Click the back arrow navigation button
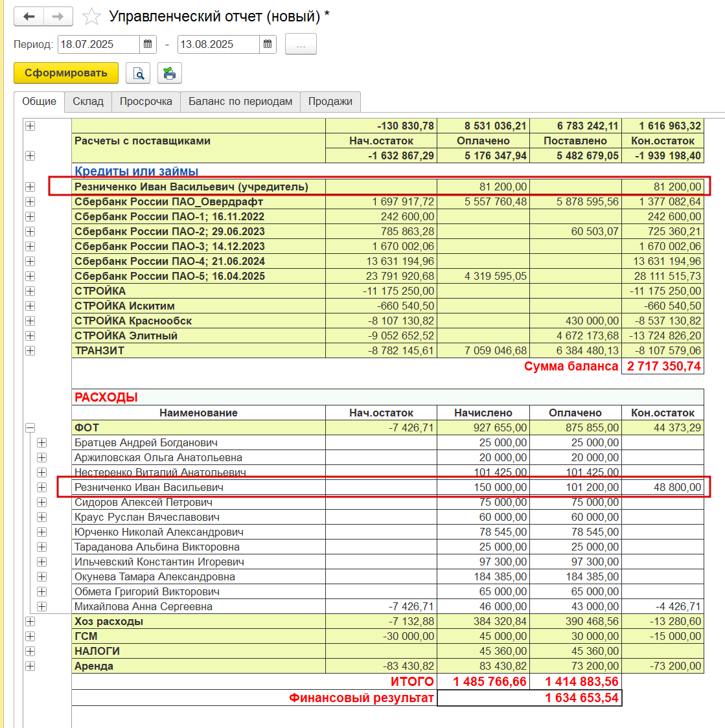 pyautogui.click(x=29, y=17)
